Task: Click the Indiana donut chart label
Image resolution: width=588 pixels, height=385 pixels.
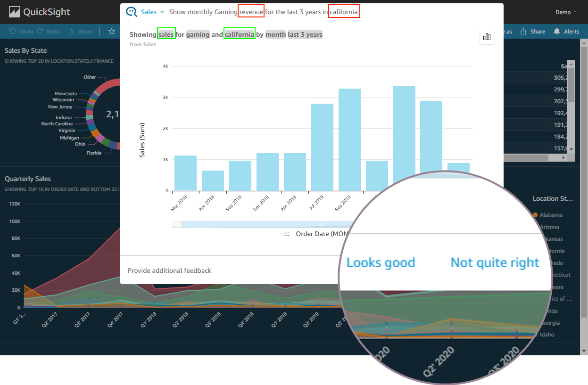Action: [64, 118]
